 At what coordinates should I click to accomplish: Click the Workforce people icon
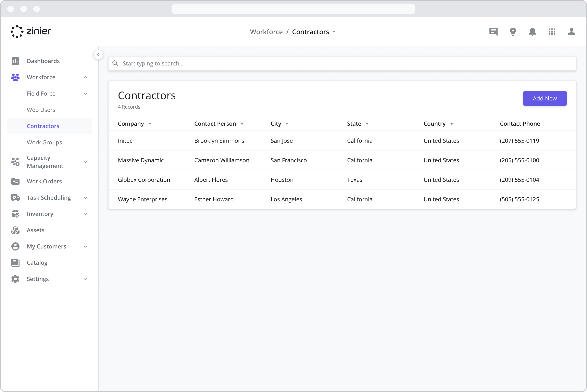[x=15, y=77]
